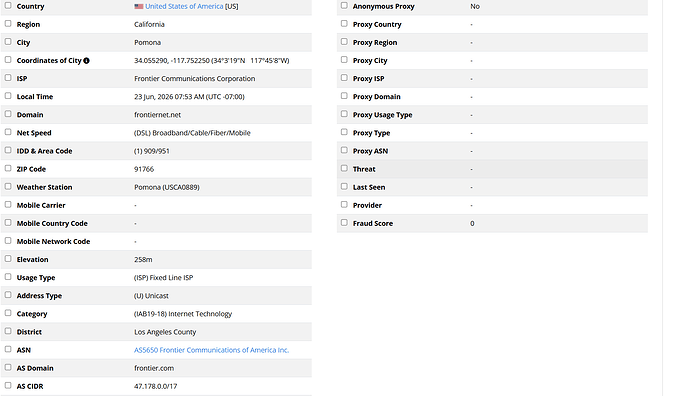Image resolution: width=690 pixels, height=396 pixels.
Task: Check the Local Time box
Action: (x=8, y=96)
